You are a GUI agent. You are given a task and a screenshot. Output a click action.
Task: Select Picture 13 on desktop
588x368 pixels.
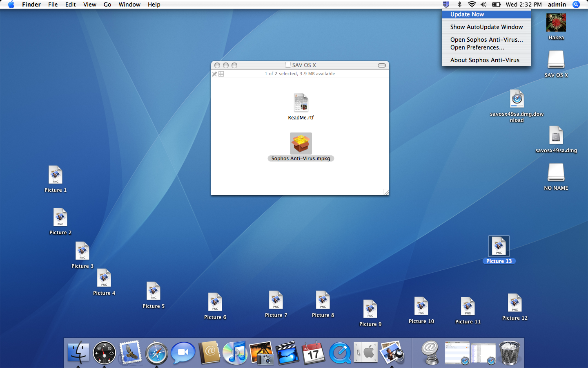click(x=499, y=246)
